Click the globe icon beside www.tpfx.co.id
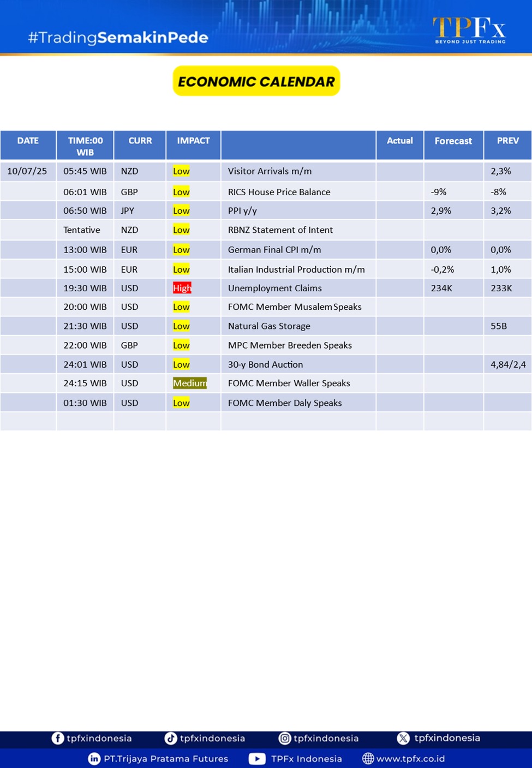This screenshot has height=768, width=532. point(368,759)
